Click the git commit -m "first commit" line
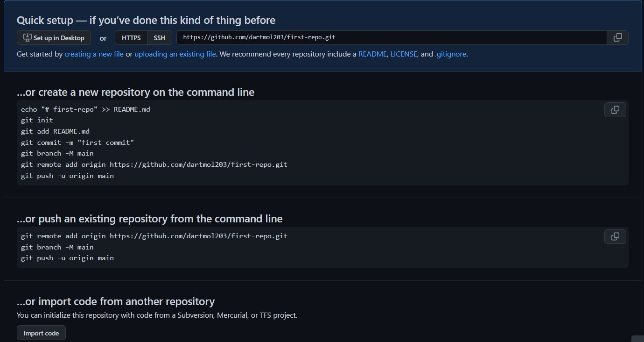The height and width of the screenshot is (342, 644). (77, 142)
